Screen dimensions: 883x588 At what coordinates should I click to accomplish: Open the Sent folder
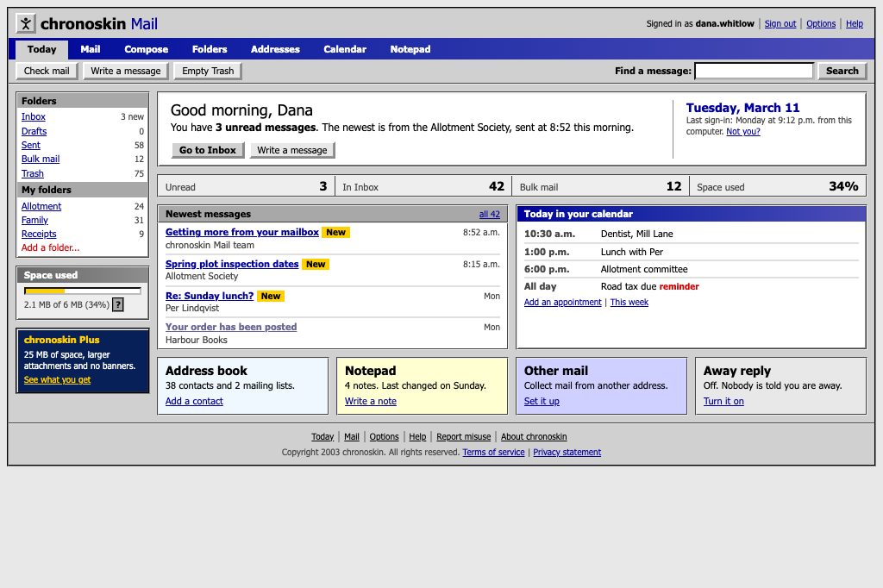(x=30, y=146)
